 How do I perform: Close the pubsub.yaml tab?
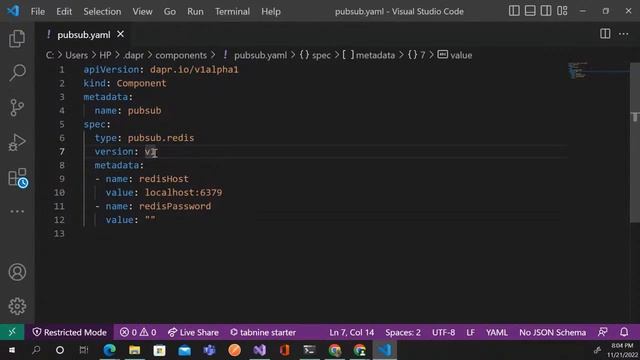click(x=120, y=34)
